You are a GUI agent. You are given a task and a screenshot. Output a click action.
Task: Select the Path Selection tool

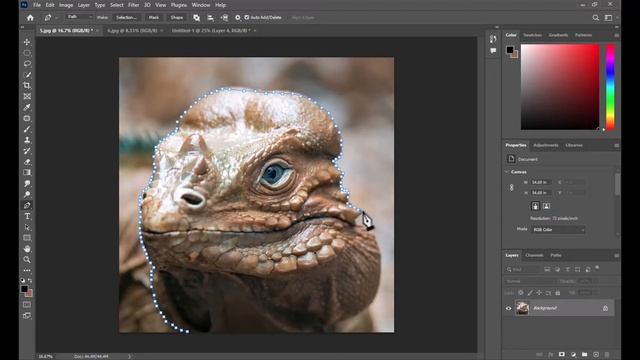[x=27, y=227]
